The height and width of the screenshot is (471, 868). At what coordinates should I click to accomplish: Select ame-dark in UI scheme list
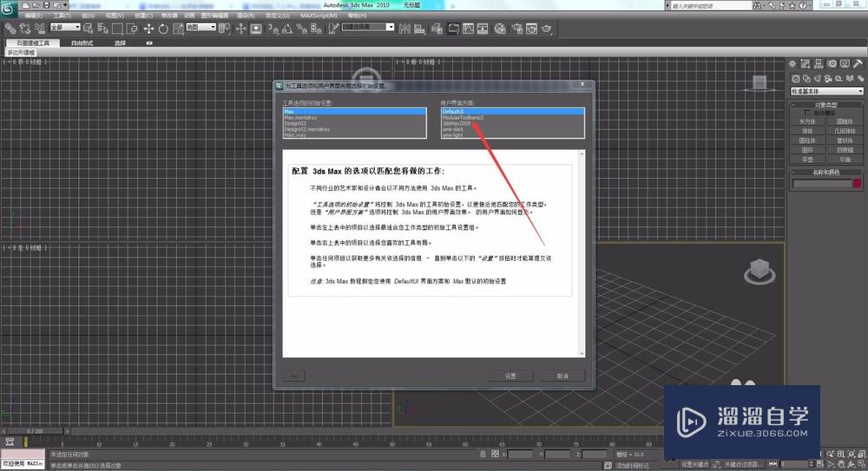(x=513, y=129)
